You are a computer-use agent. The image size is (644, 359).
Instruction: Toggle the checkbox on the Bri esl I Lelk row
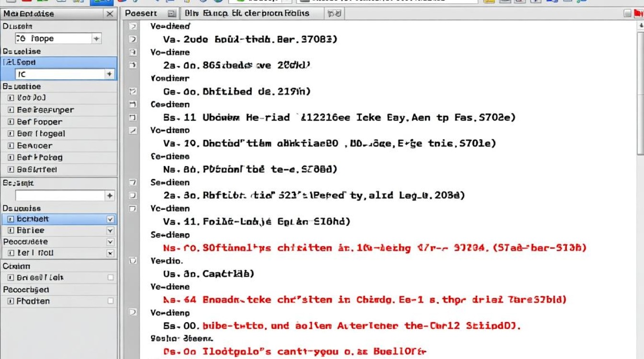tap(111, 277)
